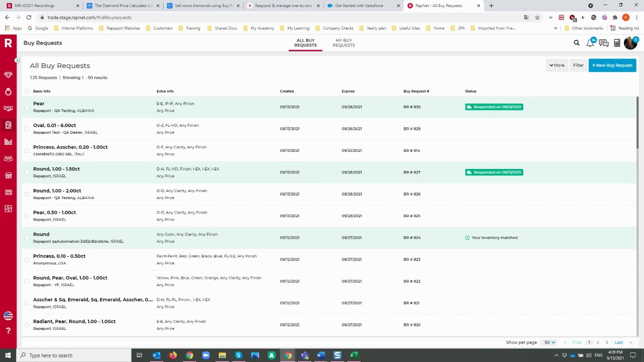Go to pagination page 3
Image resolution: width=644 pixels, height=362 pixels.
point(607,342)
